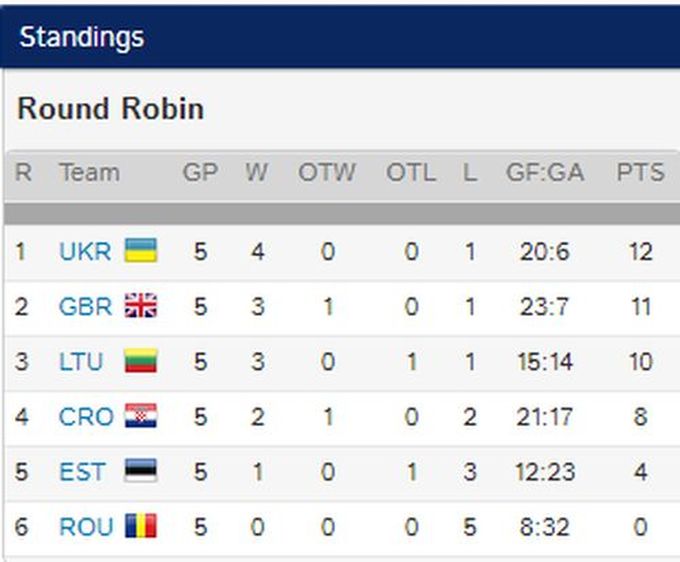This screenshot has height=562, width=680.
Task: Open the UKR team link
Action: tap(85, 251)
